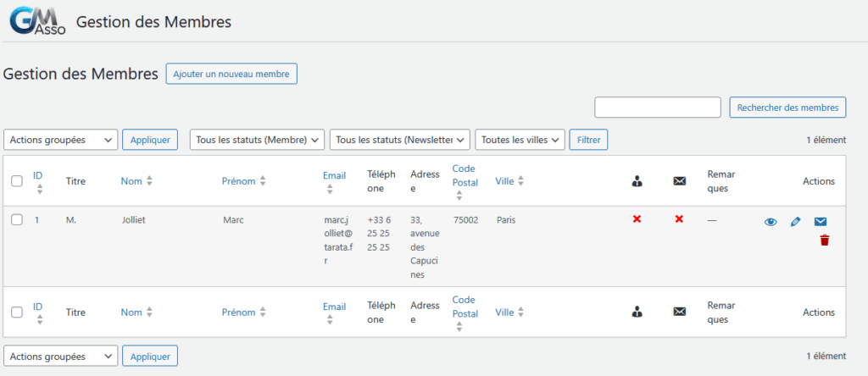868x376 pixels.
Task: Click the first name cell Marc
Action: click(x=233, y=219)
